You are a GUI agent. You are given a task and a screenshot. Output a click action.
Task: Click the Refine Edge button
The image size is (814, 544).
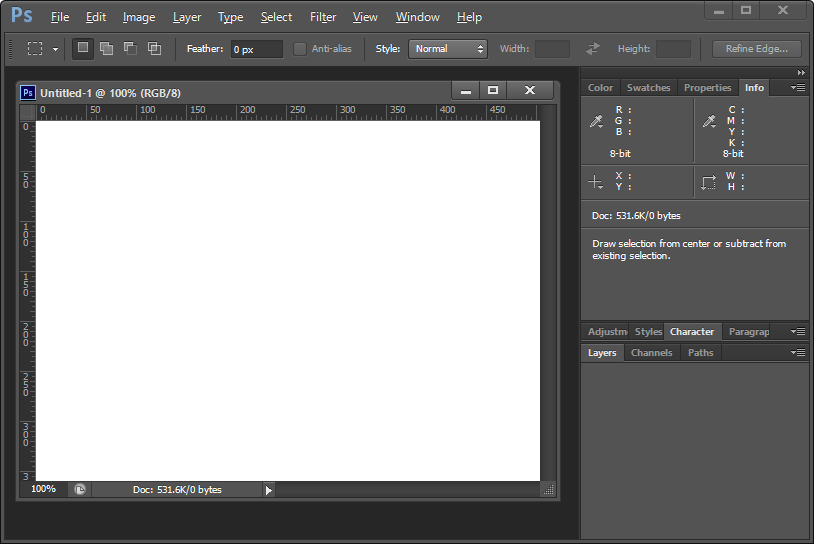click(756, 49)
